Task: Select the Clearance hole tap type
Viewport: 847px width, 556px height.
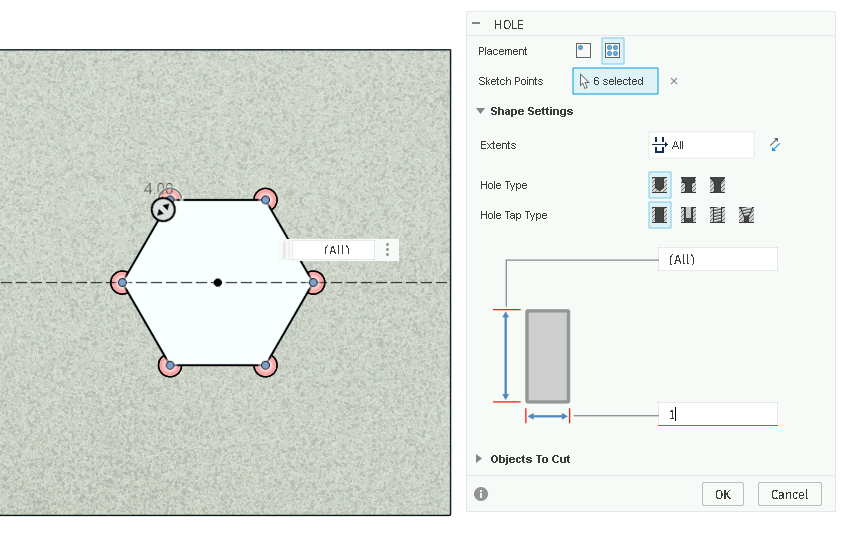Action: 688,215
